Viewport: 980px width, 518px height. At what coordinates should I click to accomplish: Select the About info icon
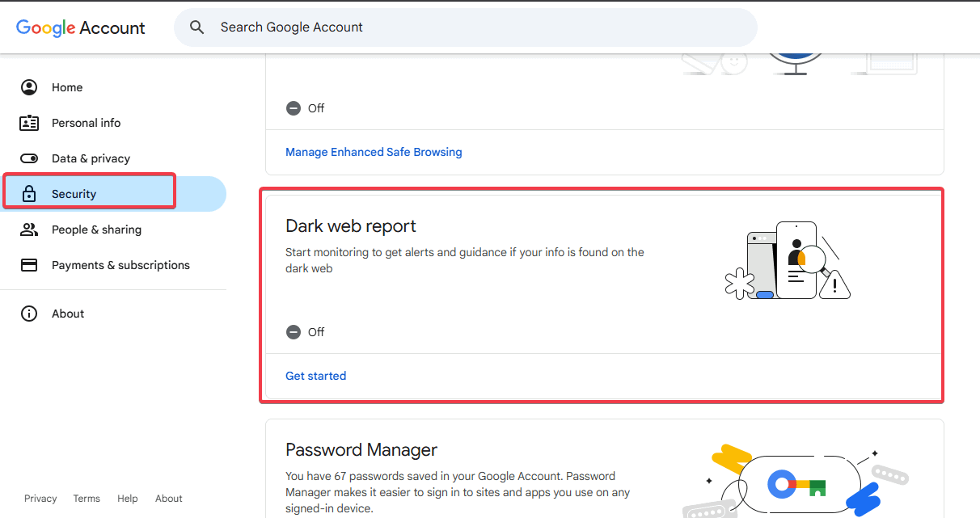click(x=29, y=314)
